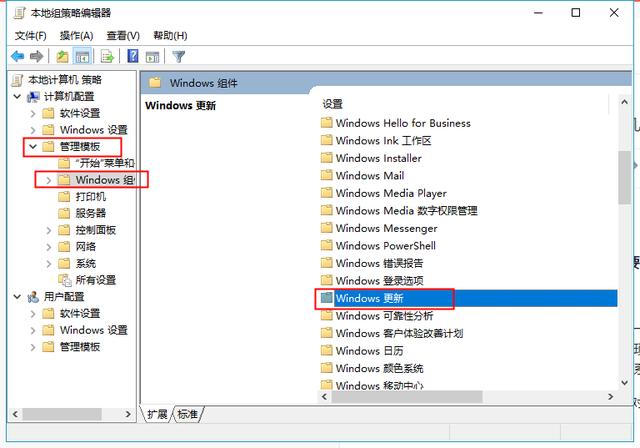Screen dimensions: 640x448
Task: Open the 操作(A) menu
Action: [76, 36]
